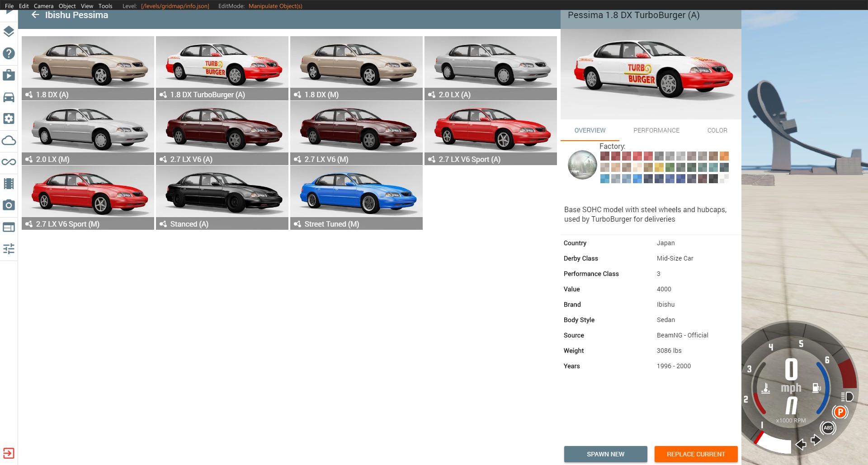Open the Object menu
The height and width of the screenshot is (465, 868).
tap(67, 6)
